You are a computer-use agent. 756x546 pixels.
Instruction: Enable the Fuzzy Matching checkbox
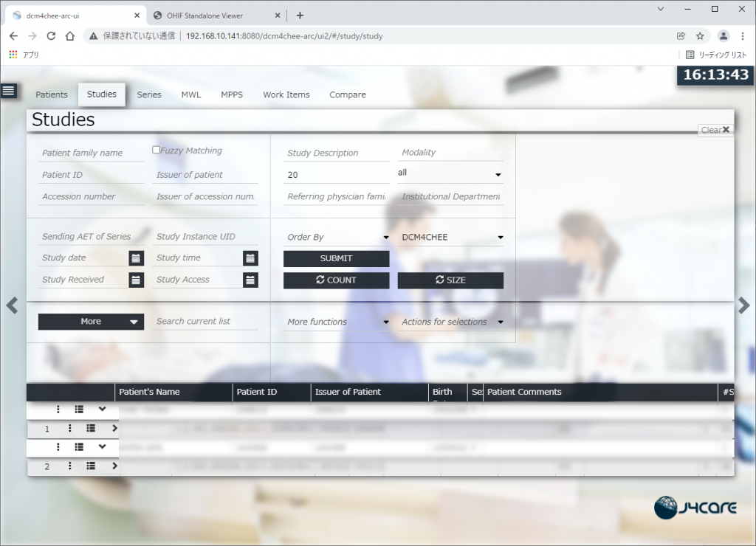[156, 150]
